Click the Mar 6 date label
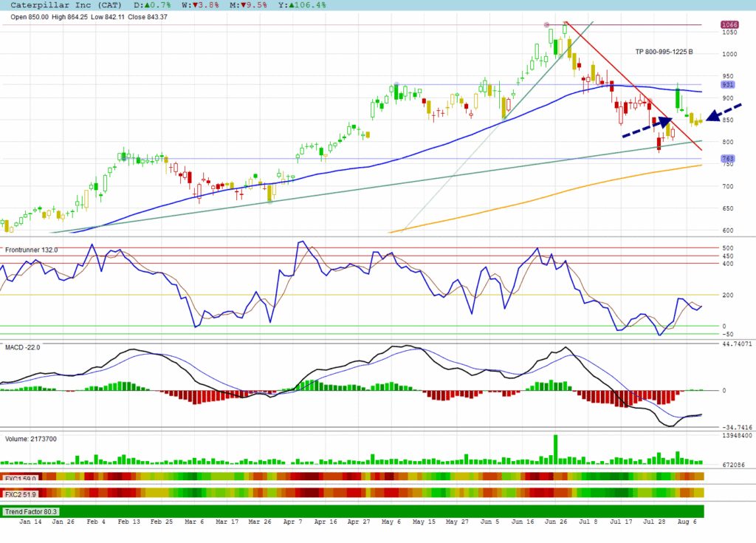The height and width of the screenshot is (543, 756). point(194,522)
